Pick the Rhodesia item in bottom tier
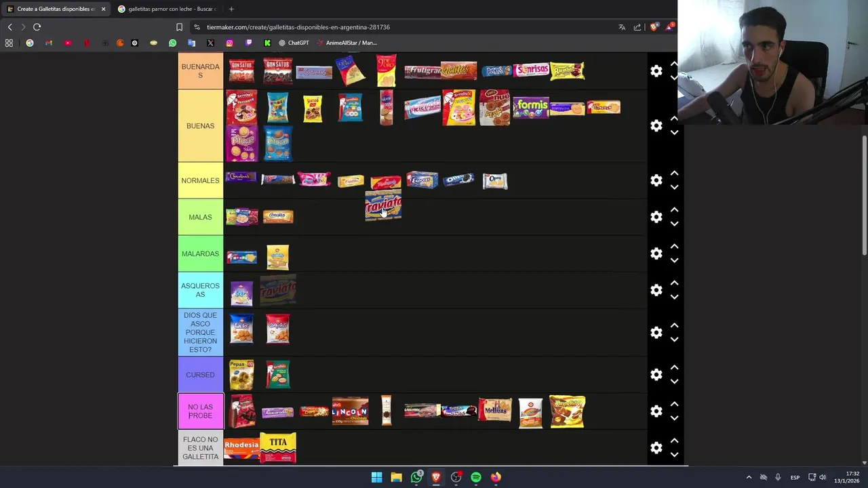The image size is (868, 488). (241, 449)
